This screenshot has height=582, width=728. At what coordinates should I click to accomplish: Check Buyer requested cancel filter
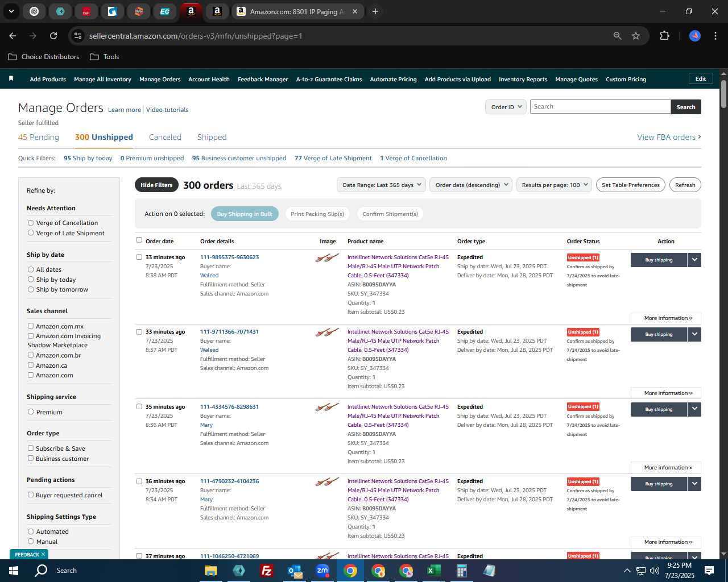tap(31, 495)
